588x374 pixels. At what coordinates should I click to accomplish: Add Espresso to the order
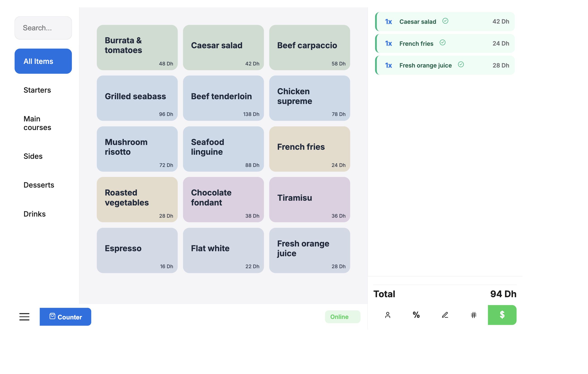click(x=137, y=250)
